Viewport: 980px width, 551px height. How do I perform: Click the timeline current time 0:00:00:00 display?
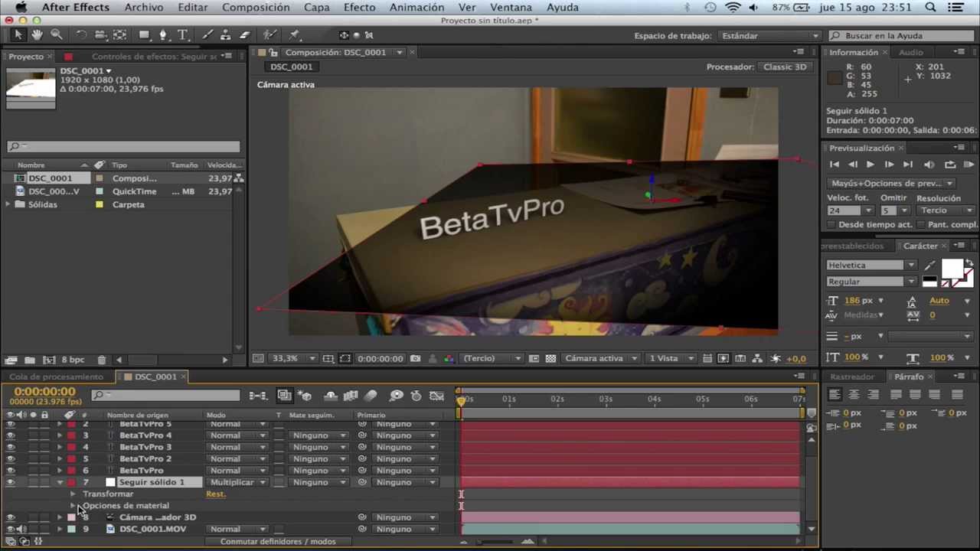click(x=44, y=392)
